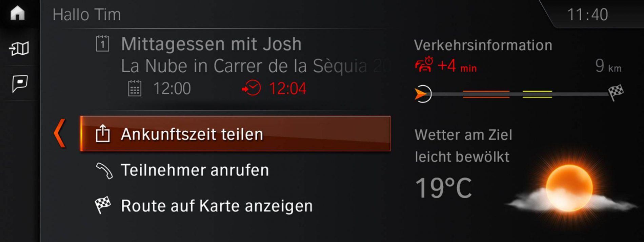Click the red estimated arrival clock icon
The width and height of the screenshot is (644, 242).
coord(251,88)
